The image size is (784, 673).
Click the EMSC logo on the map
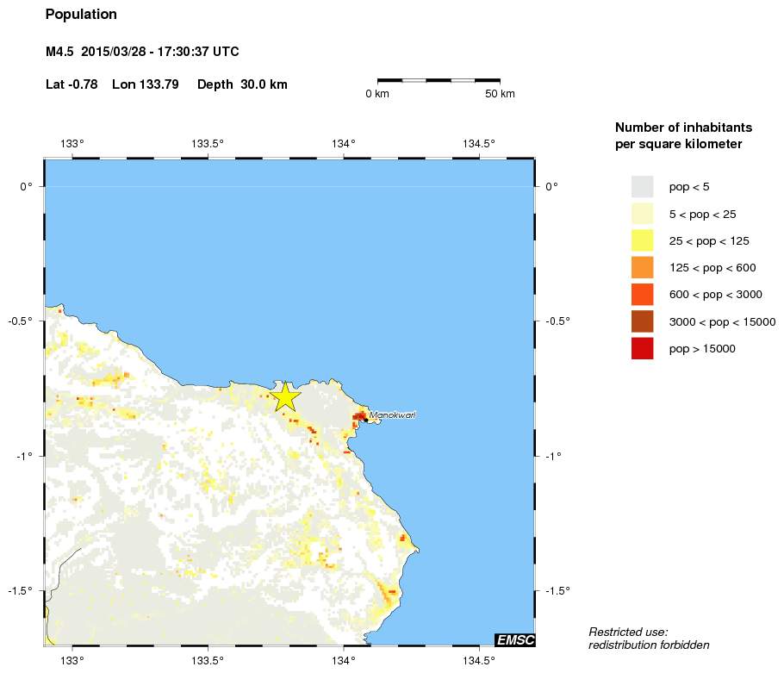coord(515,639)
